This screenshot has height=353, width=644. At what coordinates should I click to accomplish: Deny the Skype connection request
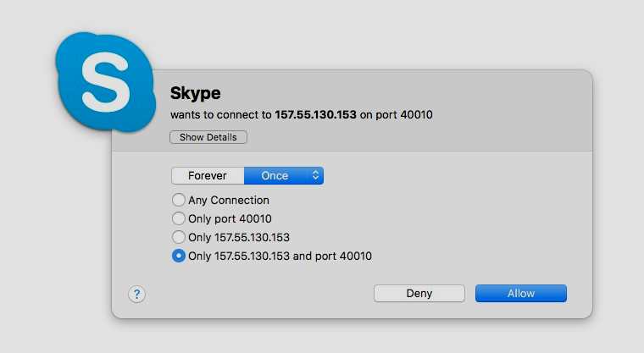click(419, 294)
